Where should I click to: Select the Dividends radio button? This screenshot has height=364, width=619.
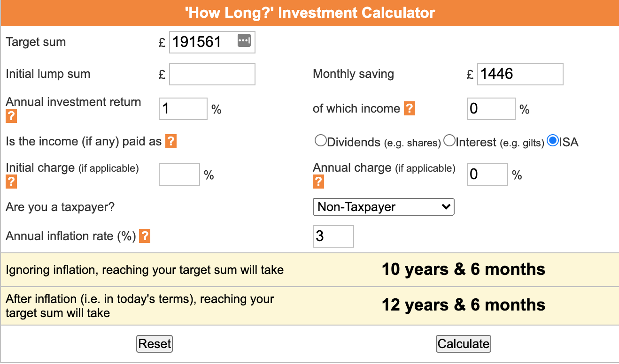pyautogui.click(x=321, y=141)
